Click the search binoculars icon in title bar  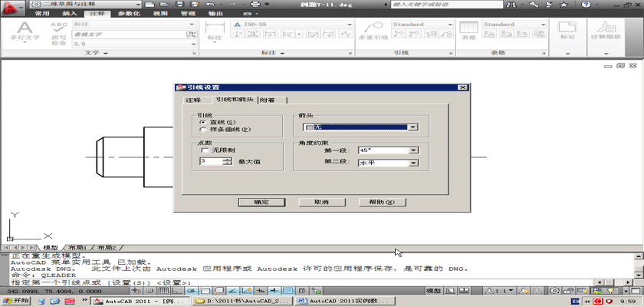(x=511, y=5)
